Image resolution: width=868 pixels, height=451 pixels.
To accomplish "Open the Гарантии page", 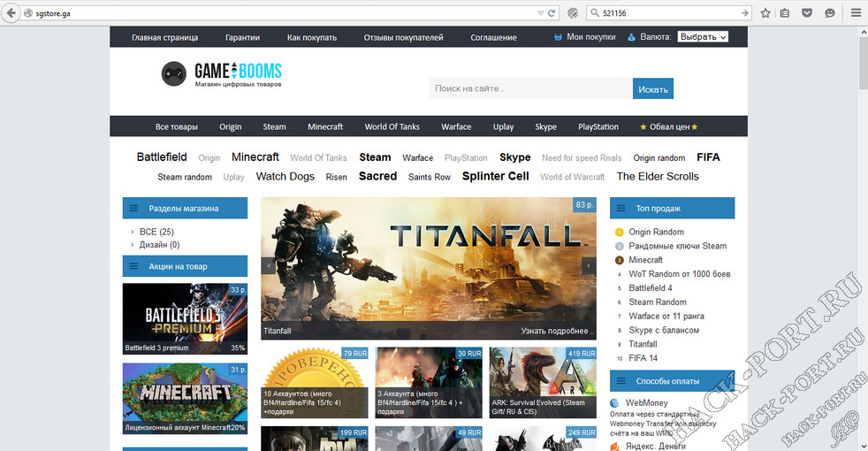I will pos(242,37).
